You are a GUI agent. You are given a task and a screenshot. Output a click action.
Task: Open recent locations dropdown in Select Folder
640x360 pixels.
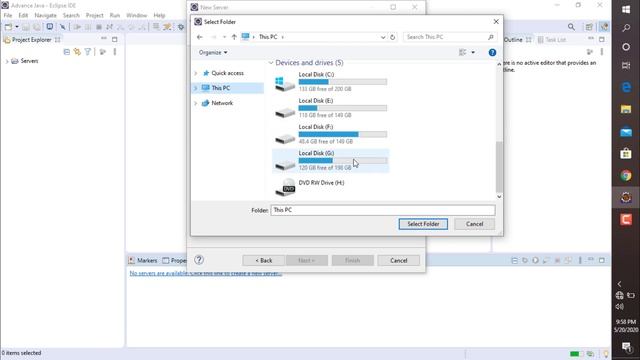tap(224, 37)
